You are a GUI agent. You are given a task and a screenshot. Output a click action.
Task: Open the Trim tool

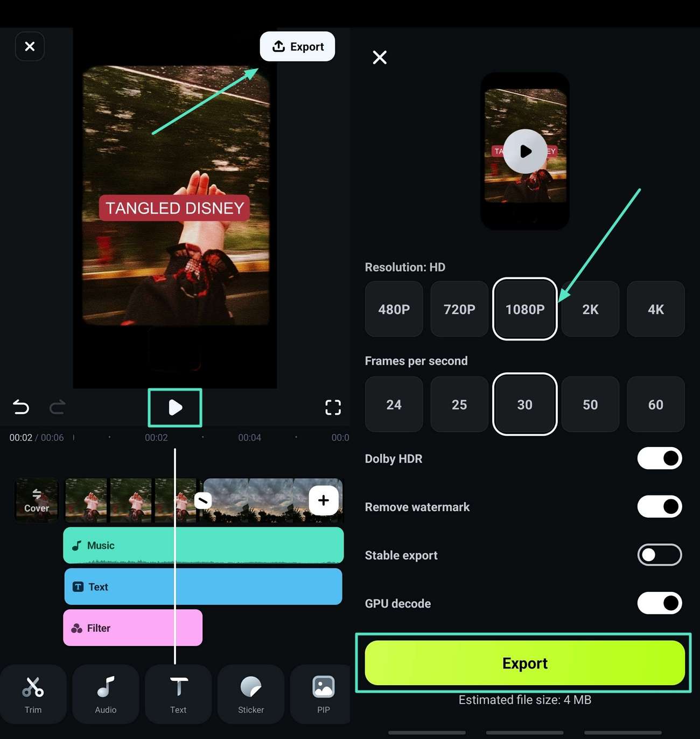pyautogui.click(x=33, y=694)
